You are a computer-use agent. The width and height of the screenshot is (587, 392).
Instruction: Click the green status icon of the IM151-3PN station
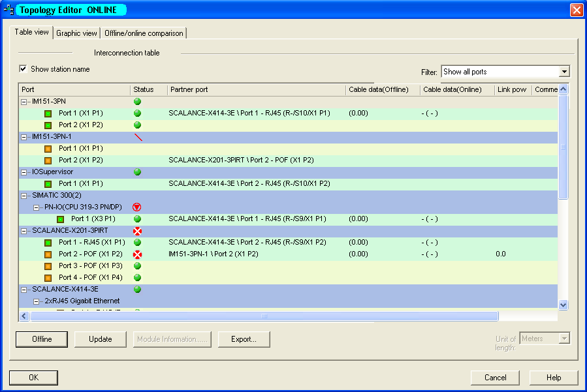[x=137, y=101]
